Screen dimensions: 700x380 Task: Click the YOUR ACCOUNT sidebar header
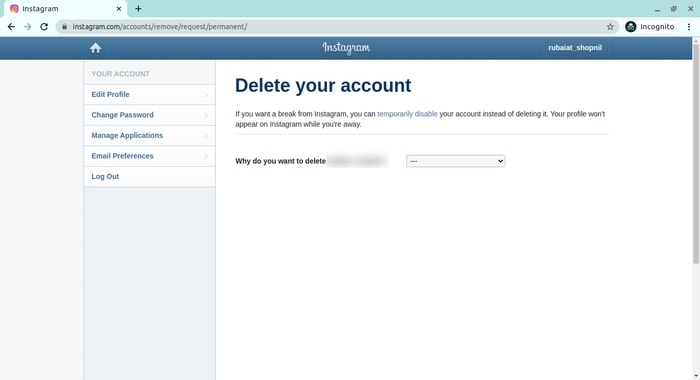coord(121,74)
